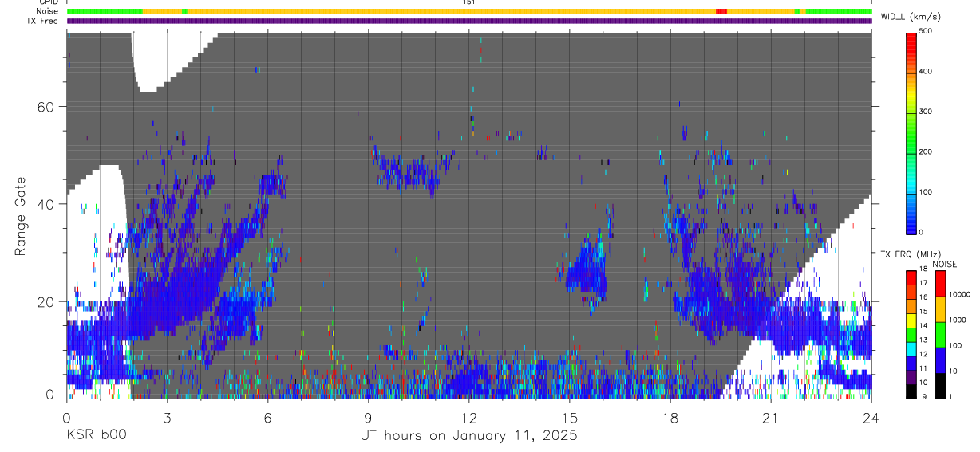Click the 9 tick on UT hours axis
Screen dimensions: 980x452
[368, 416]
